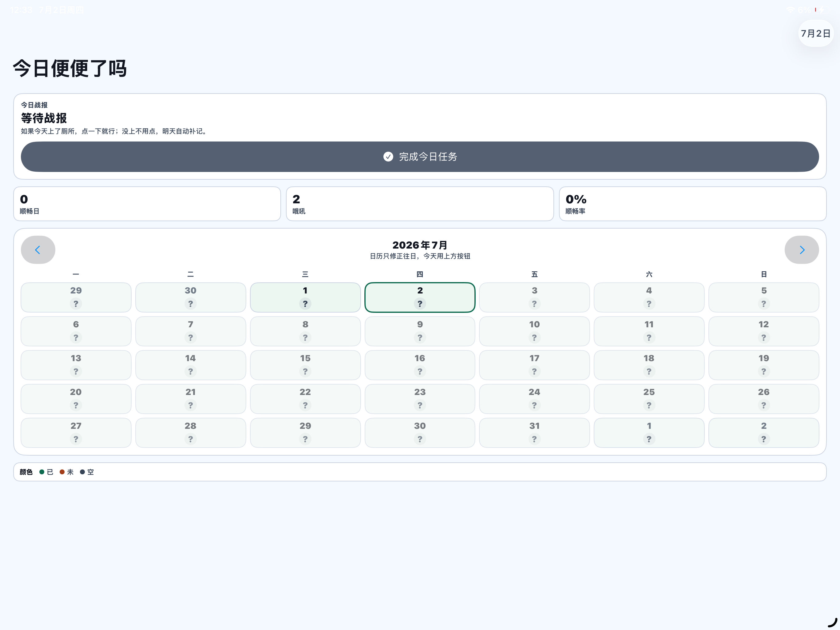Select calendar day 23
The width and height of the screenshot is (840, 630).
pos(420,399)
